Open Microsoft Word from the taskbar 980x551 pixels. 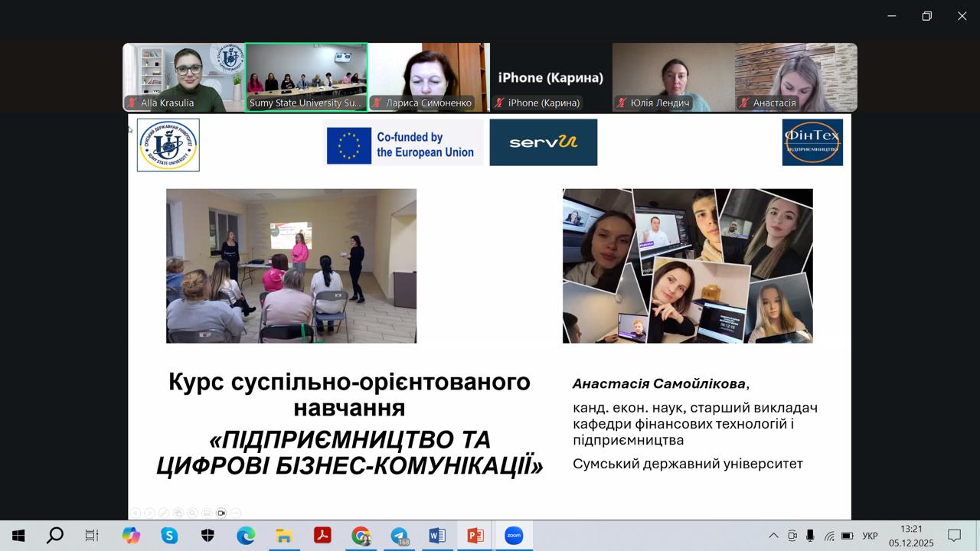[437, 536]
